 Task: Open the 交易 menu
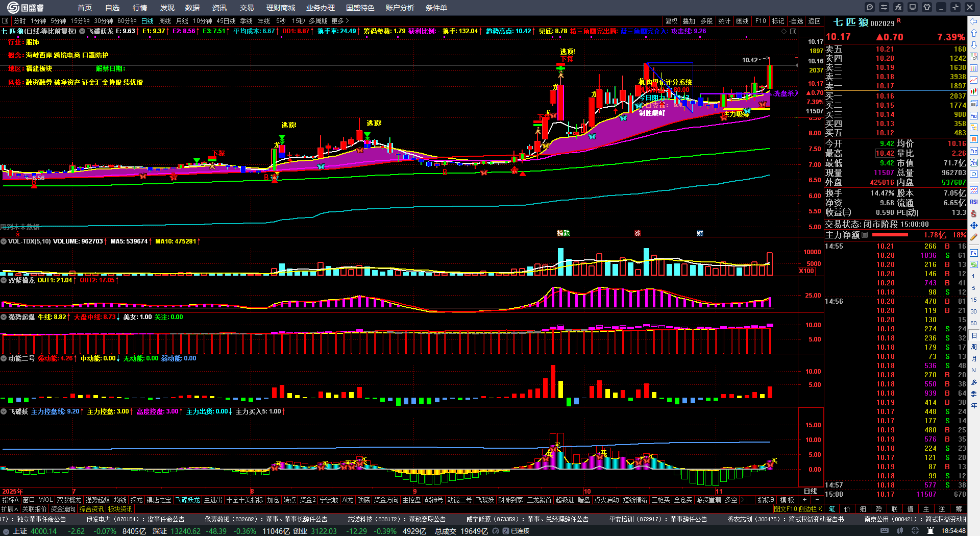click(247, 8)
